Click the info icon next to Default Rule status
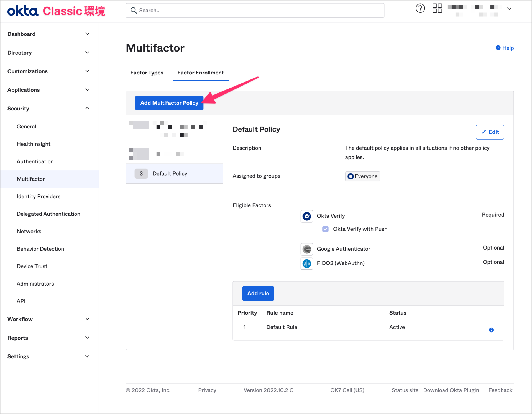 tap(491, 330)
